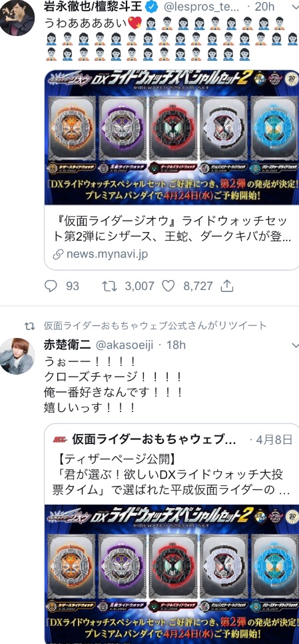Click the reply icon under first tweet

pyautogui.click(x=51, y=286)
